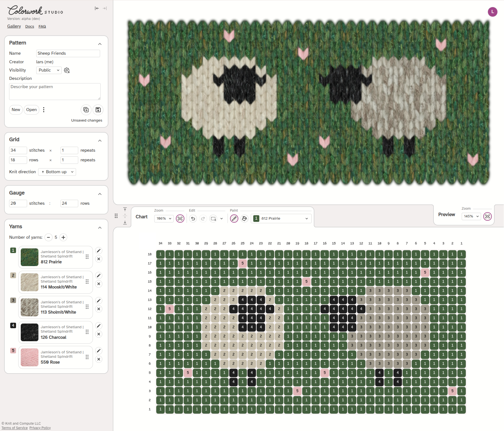Viewport: 504px width, 431px height.
Task: Click the redo icon in Chart toolbar
Action: pyautogui.click(x=203, y=219)
